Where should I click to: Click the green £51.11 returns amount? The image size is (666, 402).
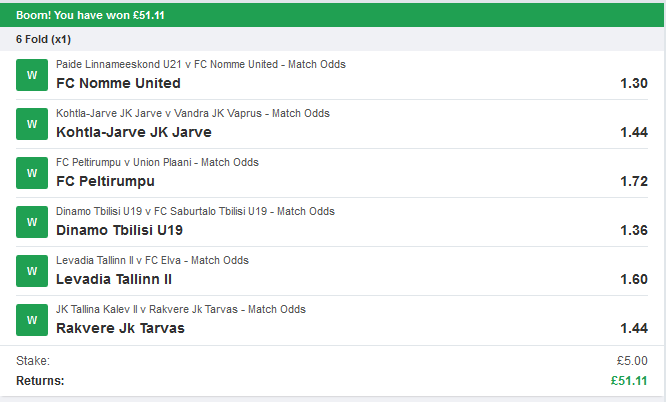[629, 381]
